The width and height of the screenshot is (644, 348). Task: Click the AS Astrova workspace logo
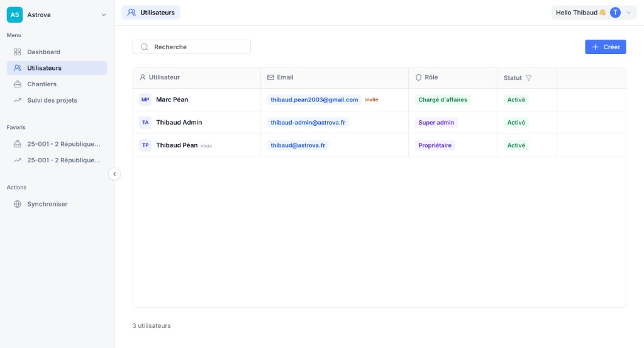14,15
